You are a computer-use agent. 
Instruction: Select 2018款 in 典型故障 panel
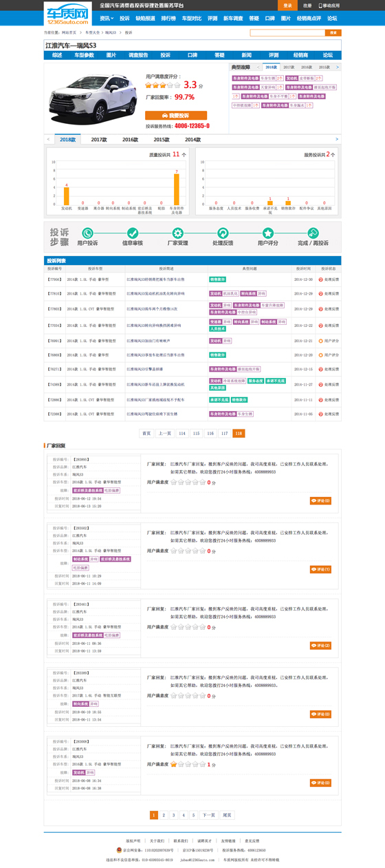(271, 67)
